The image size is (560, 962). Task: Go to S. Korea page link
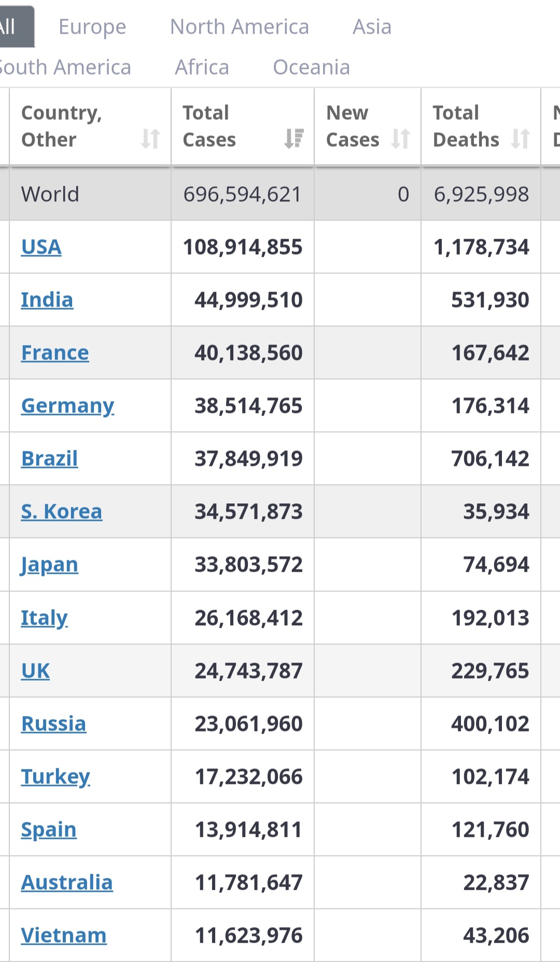(62, 512)
